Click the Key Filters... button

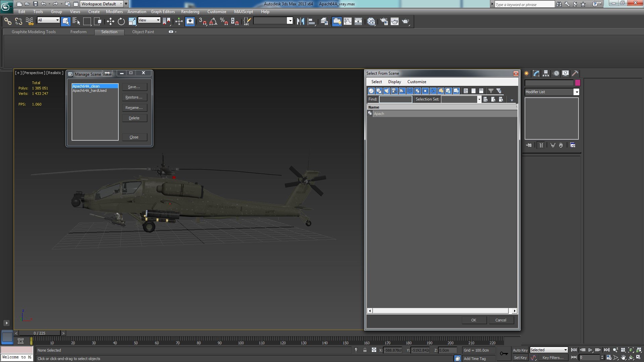pos(553,358)
